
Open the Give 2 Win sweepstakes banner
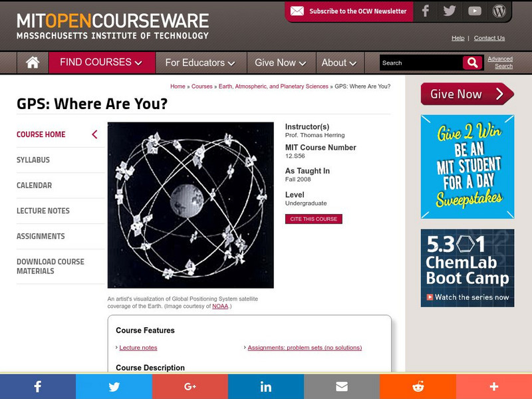467,167
